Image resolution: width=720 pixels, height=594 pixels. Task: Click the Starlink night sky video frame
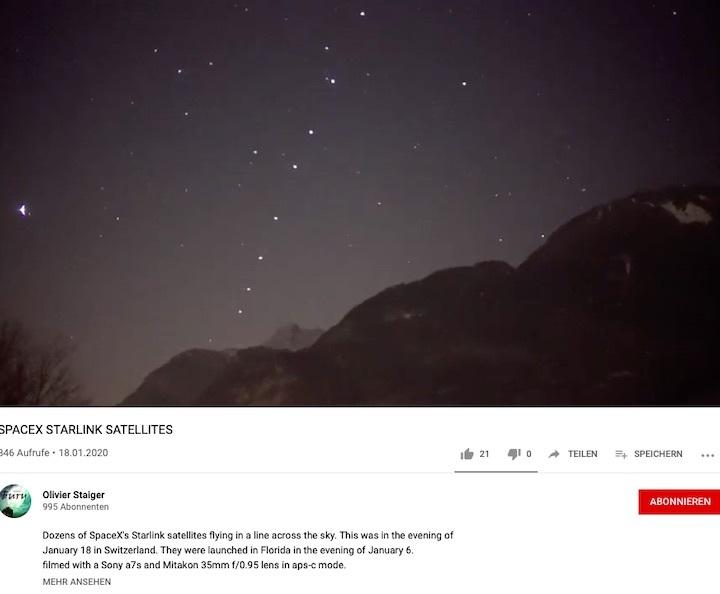point(360,203)
